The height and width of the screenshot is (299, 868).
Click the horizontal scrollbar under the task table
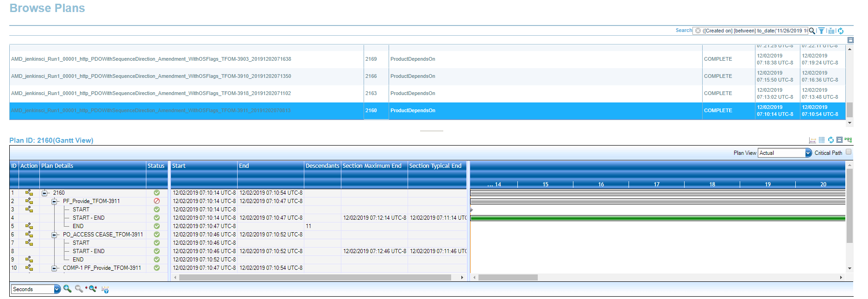pos(315,278)
